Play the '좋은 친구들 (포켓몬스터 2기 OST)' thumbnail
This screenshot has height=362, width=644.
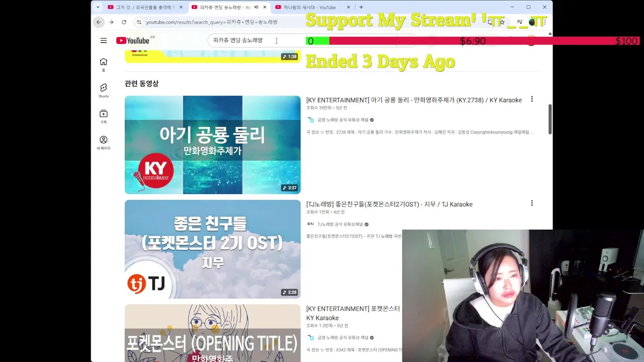[x=212, y=249]
